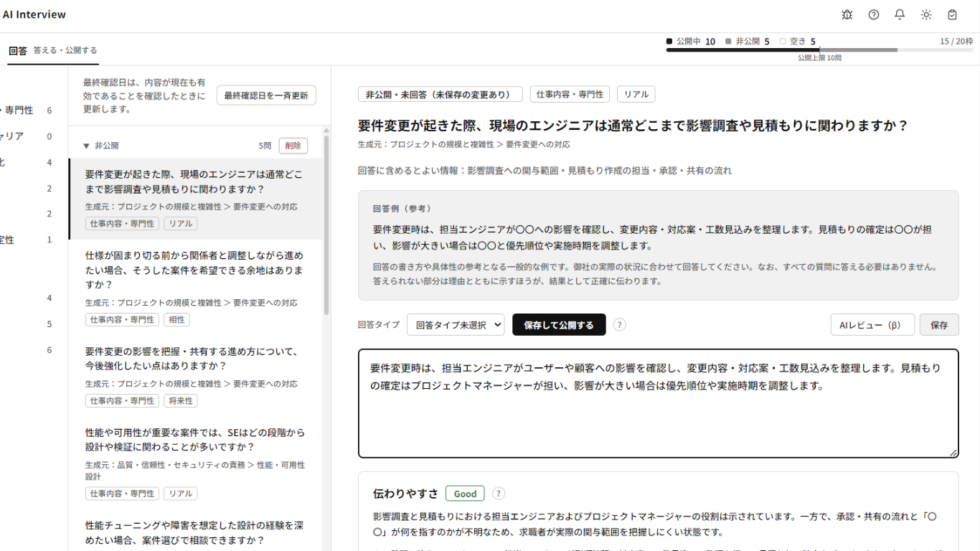Select sidebar category ending 定性 count 1
Screen dimensions: 980x551
click(x=26, y=240)
